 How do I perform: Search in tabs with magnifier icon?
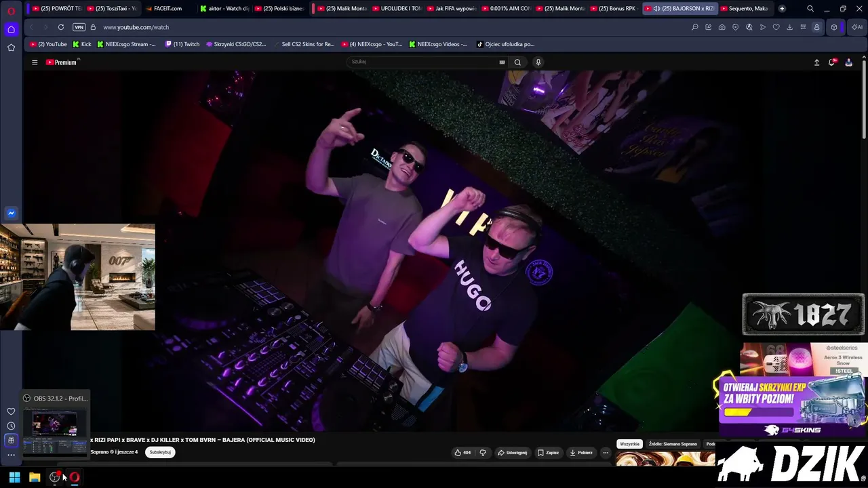pos(810,8)
